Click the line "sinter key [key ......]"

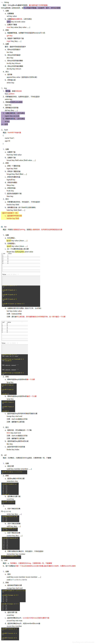[14, 514]
